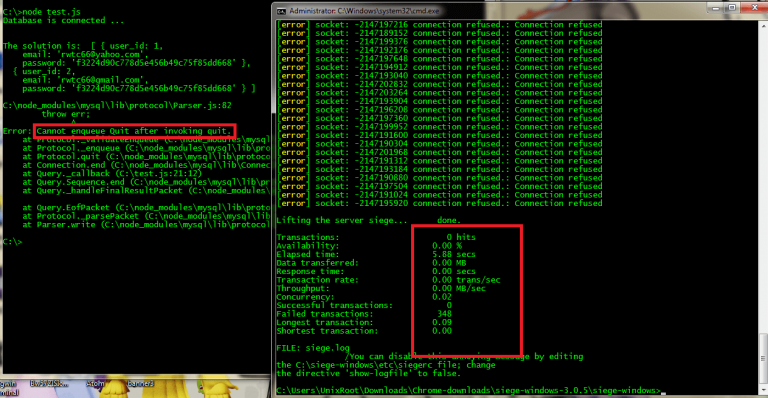Click the Administrator cmd.exe title bar text
Viewport: 768px width, 398px height.
click(x=364, y=11)
